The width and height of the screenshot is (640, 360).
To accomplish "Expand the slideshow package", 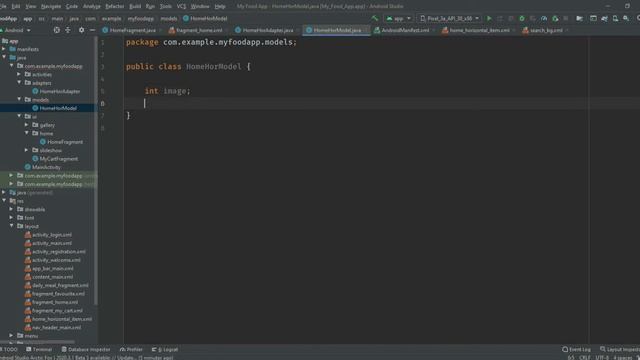I will coord(27,150).
